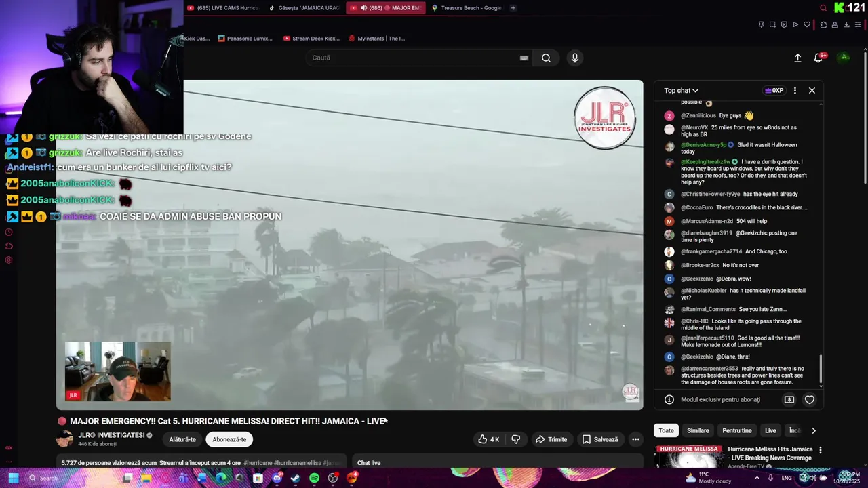
Task: Select the Pentru tine filter chip
Action: click(737, 430)
